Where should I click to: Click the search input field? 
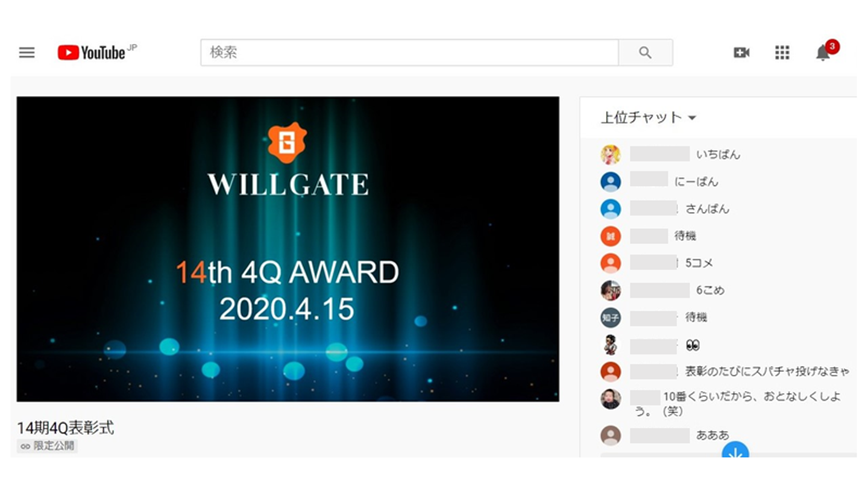[x=410, y=52]
